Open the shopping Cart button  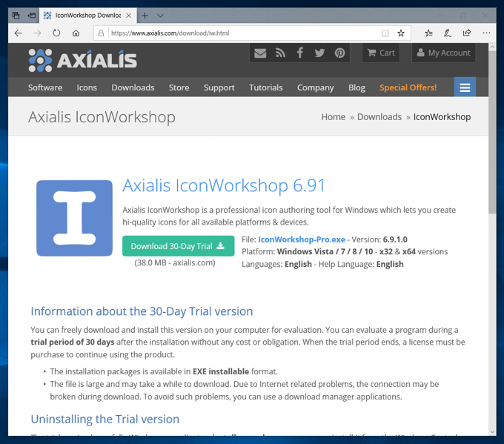[381, 53]
